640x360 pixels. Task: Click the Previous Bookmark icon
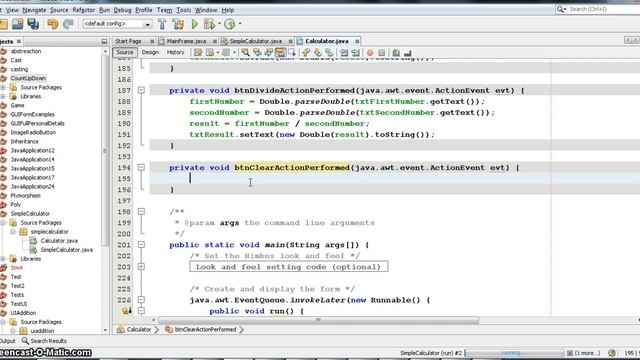(306, 53)
